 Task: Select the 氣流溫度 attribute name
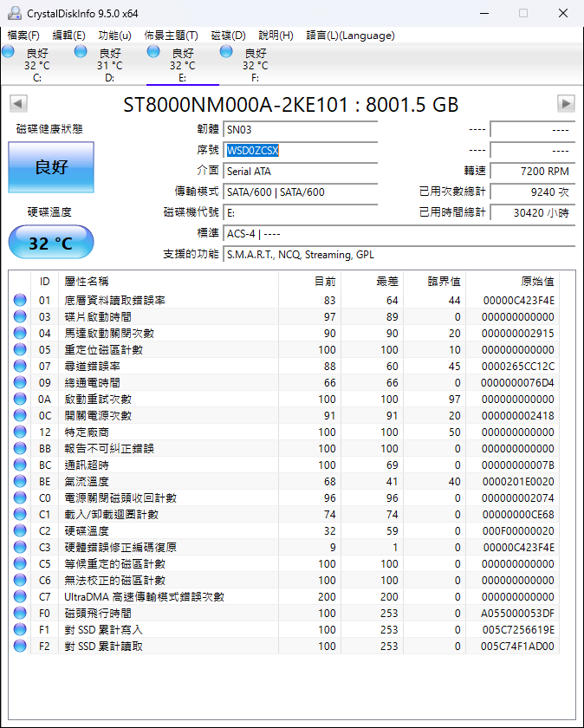(87, 482)
